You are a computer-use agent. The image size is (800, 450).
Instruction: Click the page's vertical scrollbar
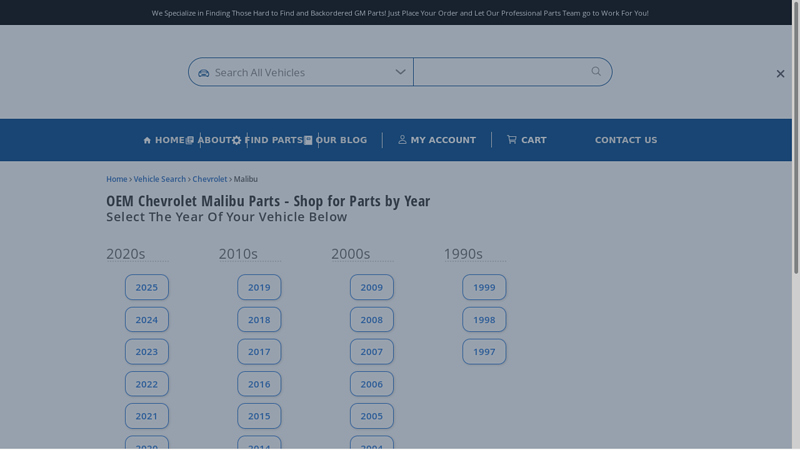click(796, 200)
